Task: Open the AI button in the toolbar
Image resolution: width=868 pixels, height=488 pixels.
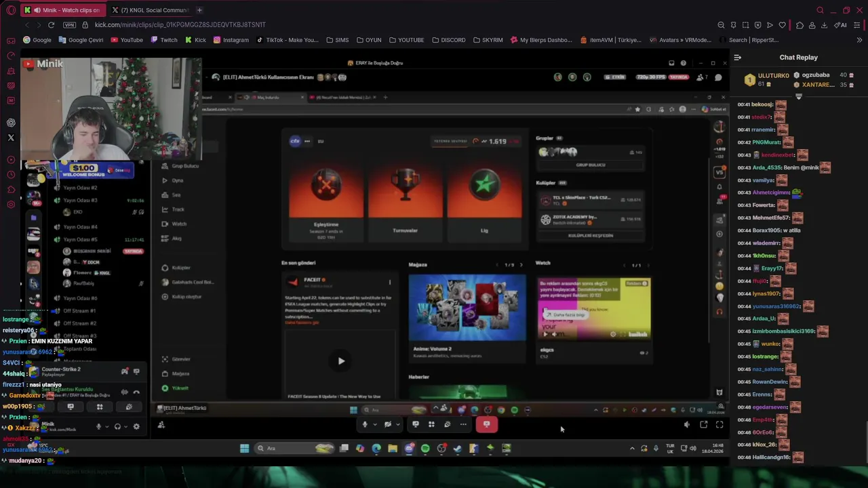Action: tap(840, 25)
